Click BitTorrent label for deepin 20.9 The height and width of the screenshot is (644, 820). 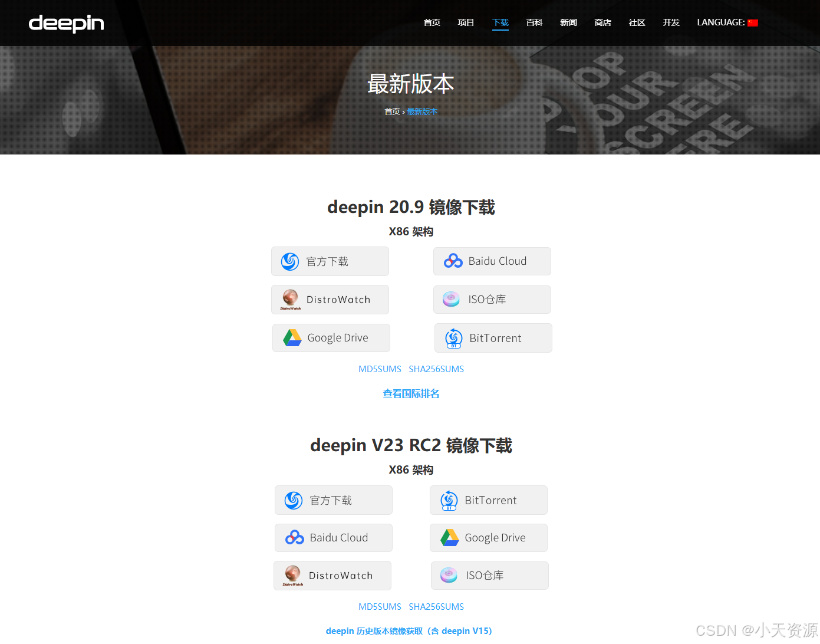pos(496,338)
